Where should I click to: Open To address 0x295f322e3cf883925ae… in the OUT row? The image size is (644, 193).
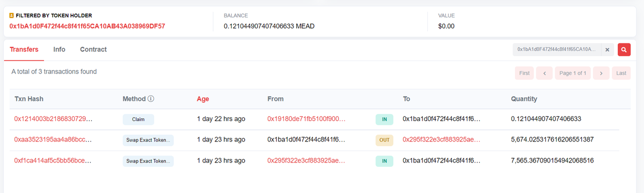(442, 139)
